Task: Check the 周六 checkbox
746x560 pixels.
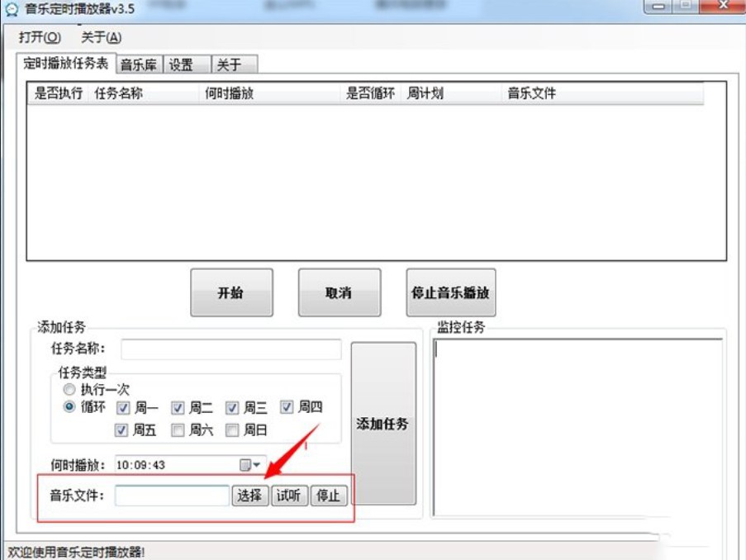Action: [x=178, y=430]
